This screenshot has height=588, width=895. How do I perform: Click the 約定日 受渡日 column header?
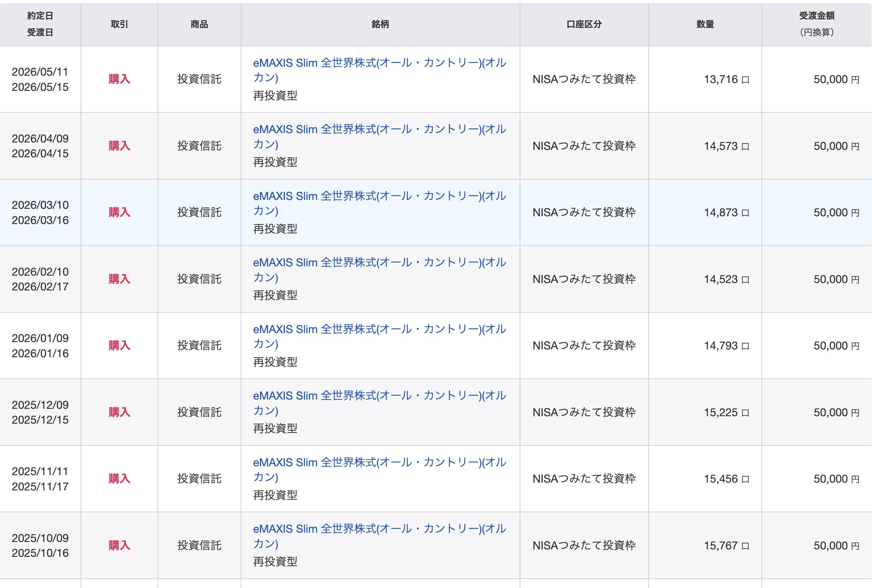[40, 24]
